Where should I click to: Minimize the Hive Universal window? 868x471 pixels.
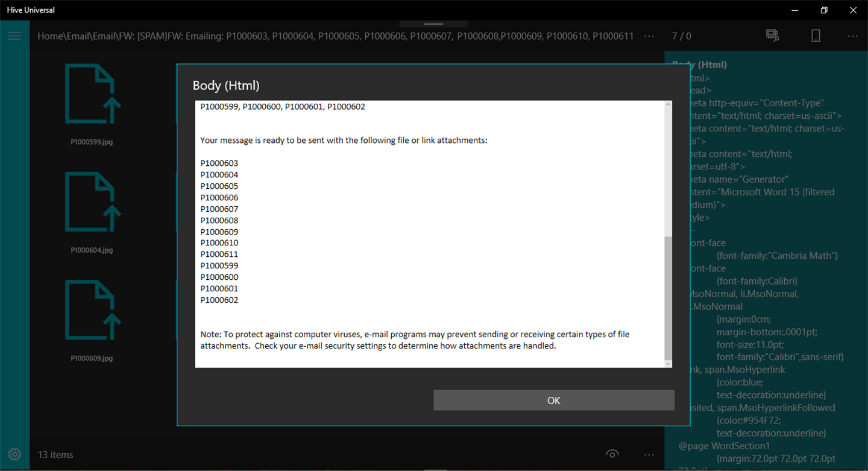pos(796,10)
